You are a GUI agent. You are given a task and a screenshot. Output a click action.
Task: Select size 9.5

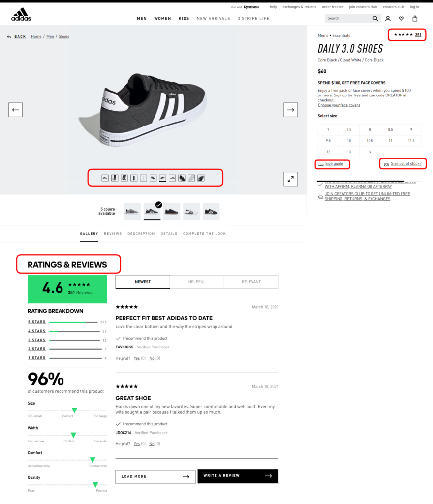[328, 140]
